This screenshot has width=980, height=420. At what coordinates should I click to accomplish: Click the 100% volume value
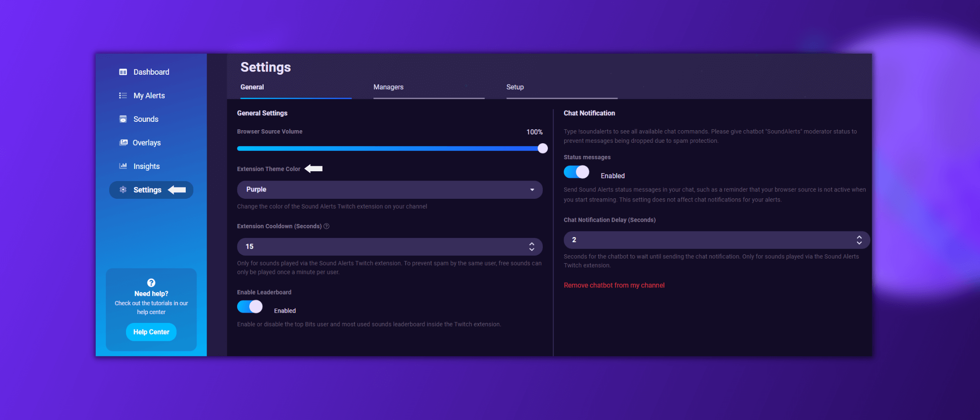(x=534, y=132)
